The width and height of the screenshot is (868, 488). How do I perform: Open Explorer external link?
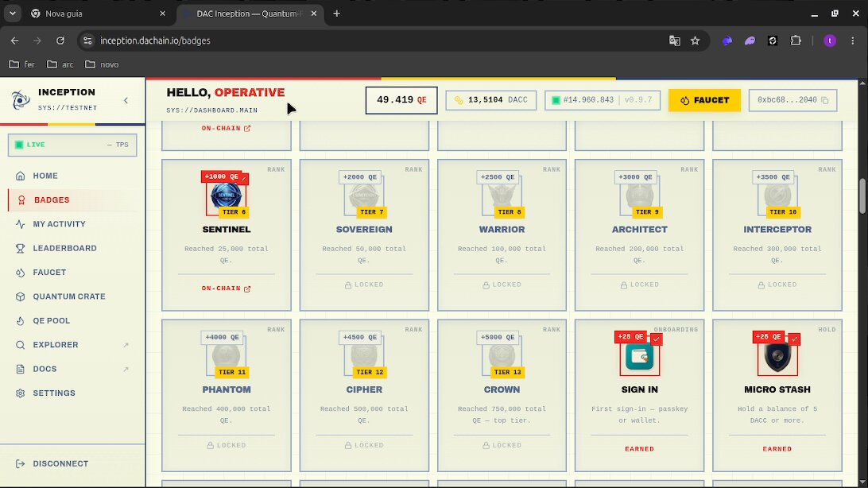pyautogui.click(x=72, y=345)
